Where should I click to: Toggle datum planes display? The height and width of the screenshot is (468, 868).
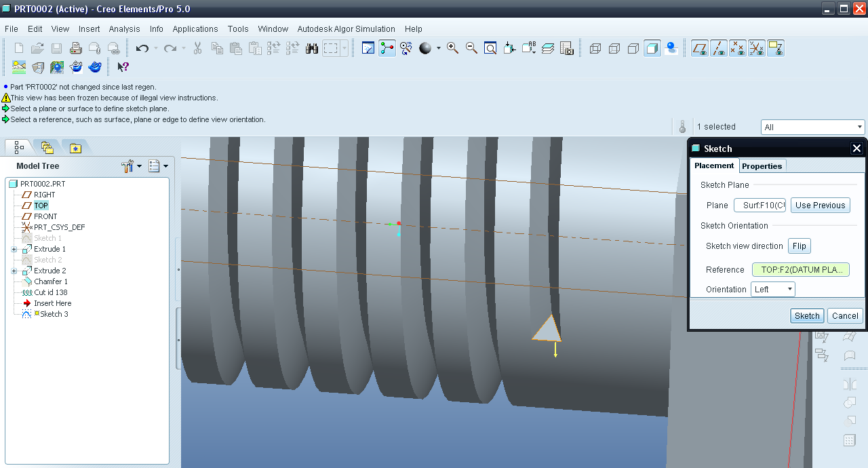click(x=700, y=48)
